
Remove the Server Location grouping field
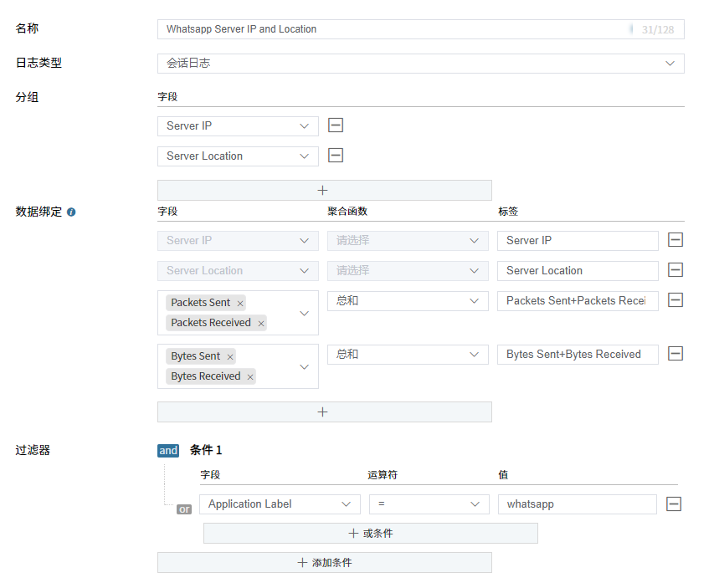[x=336, y=156]
